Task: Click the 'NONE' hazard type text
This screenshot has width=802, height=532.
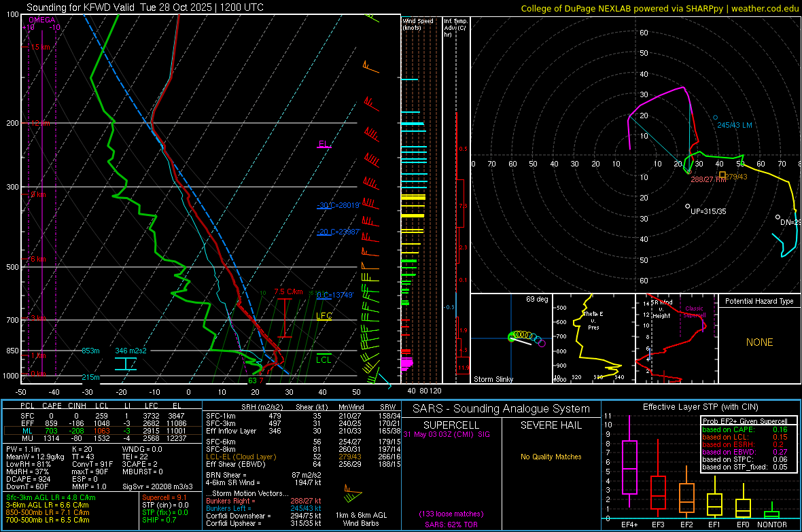Action: (760, 342)
